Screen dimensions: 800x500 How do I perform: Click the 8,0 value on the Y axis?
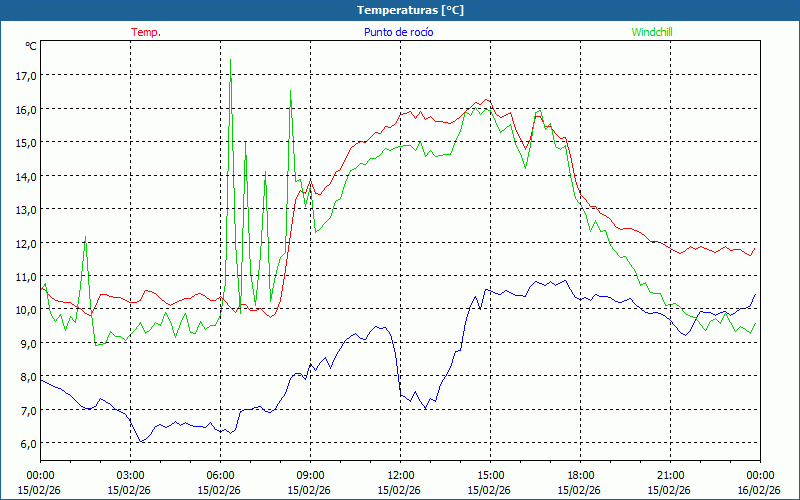26,377
